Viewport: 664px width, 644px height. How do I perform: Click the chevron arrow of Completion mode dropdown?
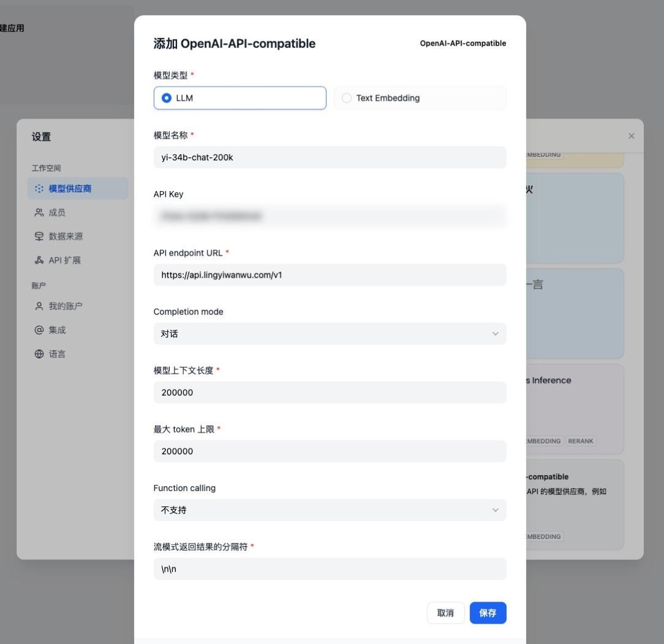(496, 334)
